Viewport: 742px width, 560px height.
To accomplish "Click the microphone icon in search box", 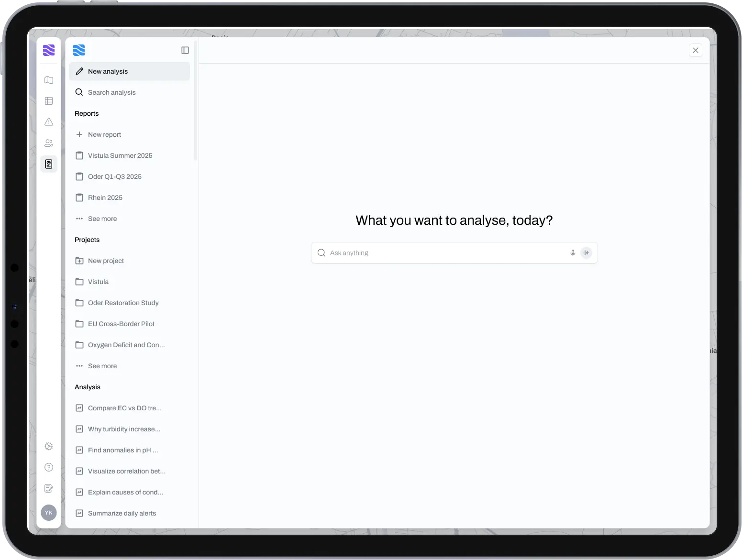I will (x=573, y=253).
